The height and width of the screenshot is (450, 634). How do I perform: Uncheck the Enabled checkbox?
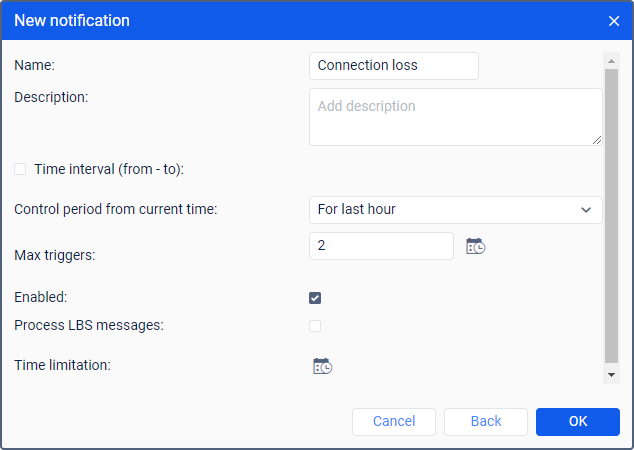coord(315,298)
